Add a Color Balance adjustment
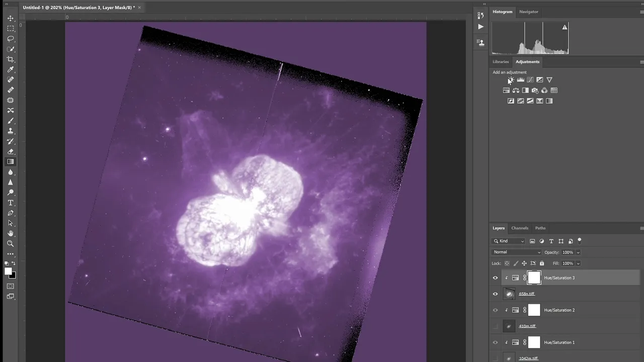This screenshot has width=644, height=362. [x=516, y=90]
